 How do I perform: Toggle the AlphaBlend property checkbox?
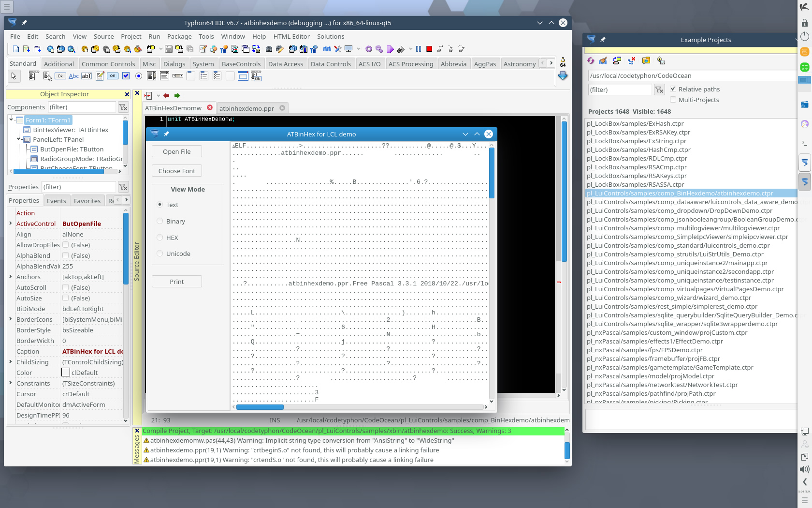pyautogui.click(x=65, y=255)
